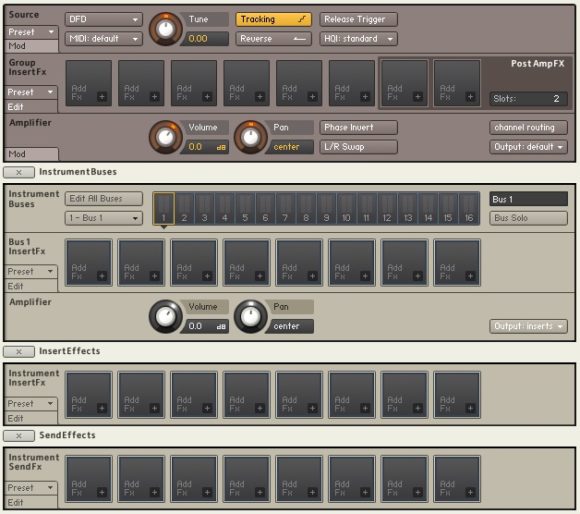Open the DFD source mode dropdown

(x=104, y=19)
